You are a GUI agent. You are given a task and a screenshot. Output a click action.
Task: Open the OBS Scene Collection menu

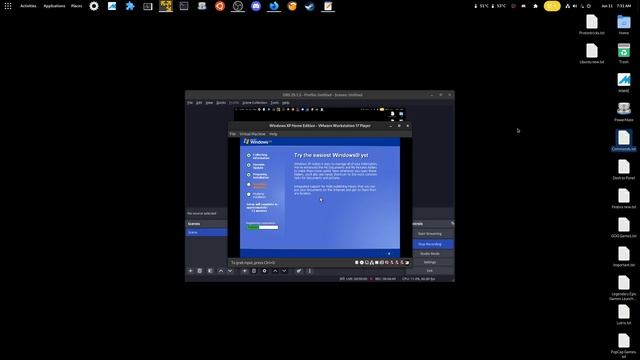pyautogui.click(x=255, y=103)
